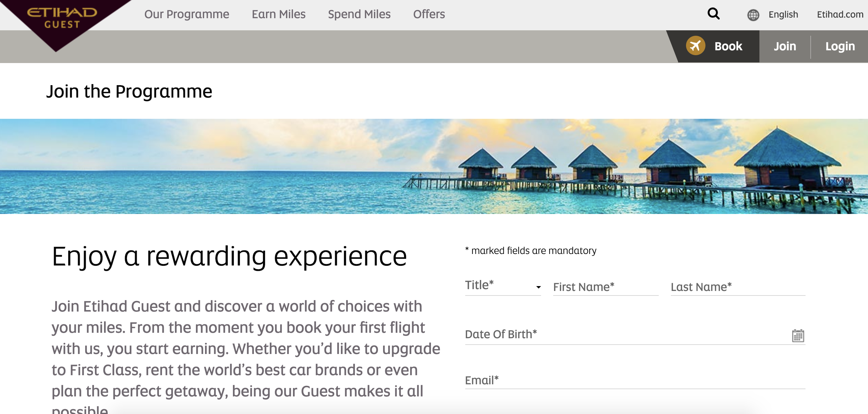
Task: Click the Etihad Guest logo
Action: pos(62,18)
